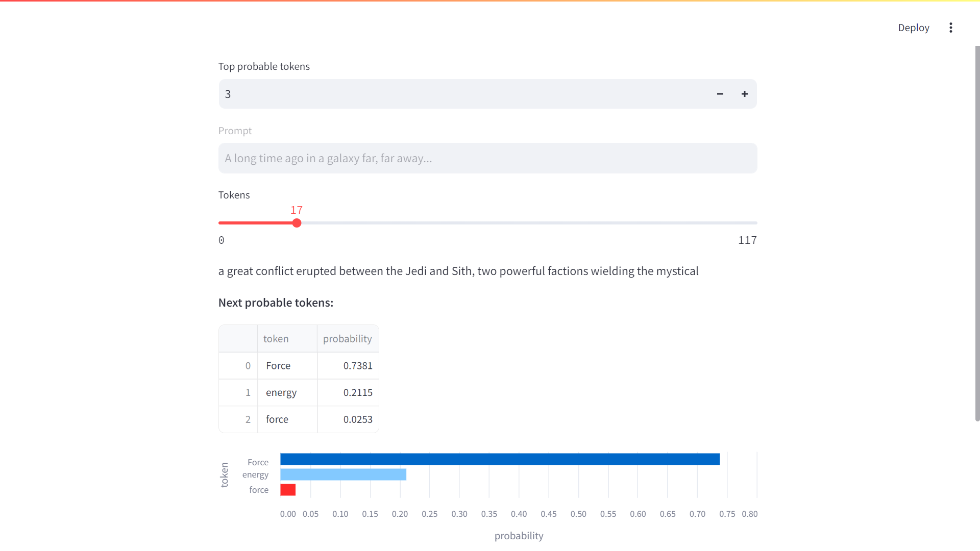This screenshot has height=551, width=980.
Task: Click the 'energy' token cell
Action: (x=287, y=393)
